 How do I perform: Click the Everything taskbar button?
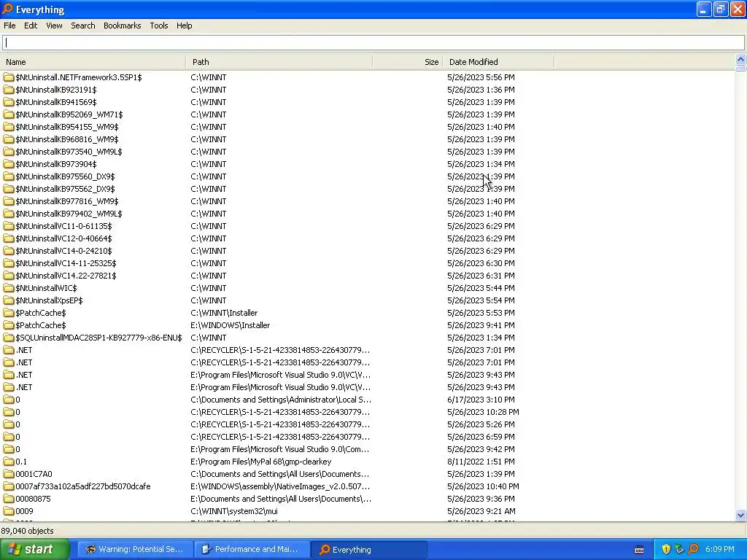pyautogui.click(x=368, y=549)
